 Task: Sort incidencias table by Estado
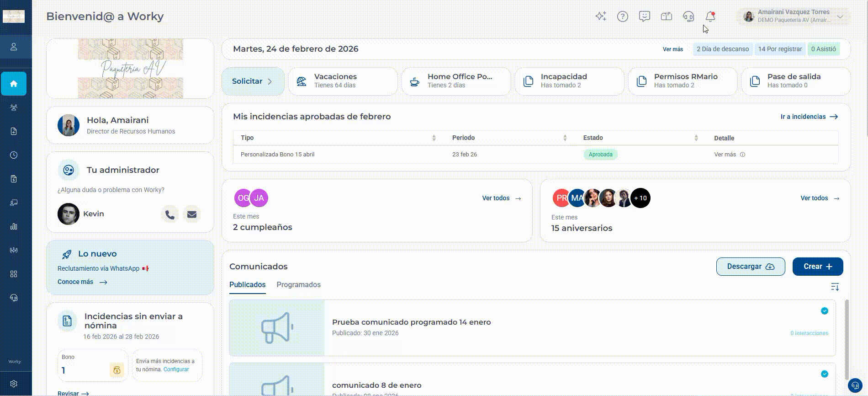[x=696, y=138]
